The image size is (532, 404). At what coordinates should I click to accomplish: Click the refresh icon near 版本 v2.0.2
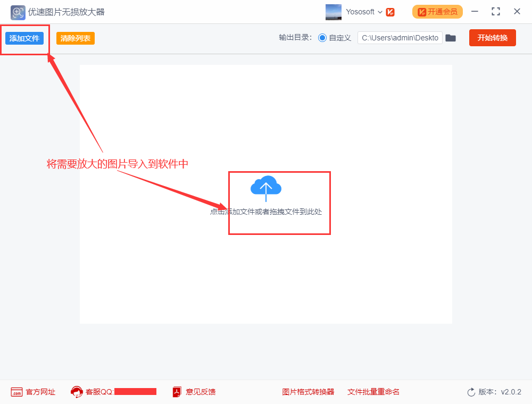(x=471, y=392)
